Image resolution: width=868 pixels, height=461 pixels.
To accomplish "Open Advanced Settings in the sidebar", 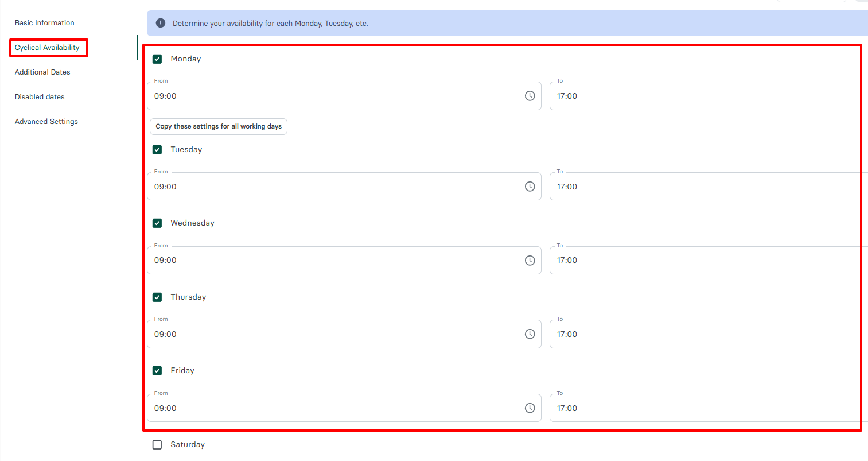I will pos(46,121).
